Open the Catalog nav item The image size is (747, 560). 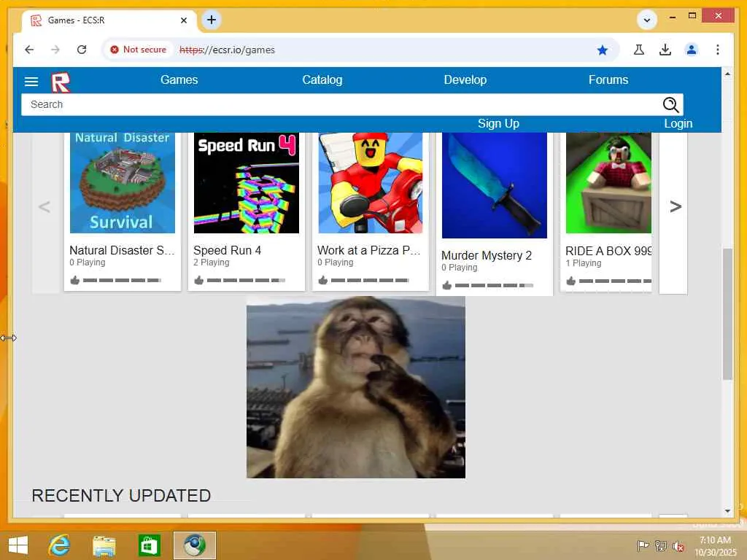coord(322,80)
